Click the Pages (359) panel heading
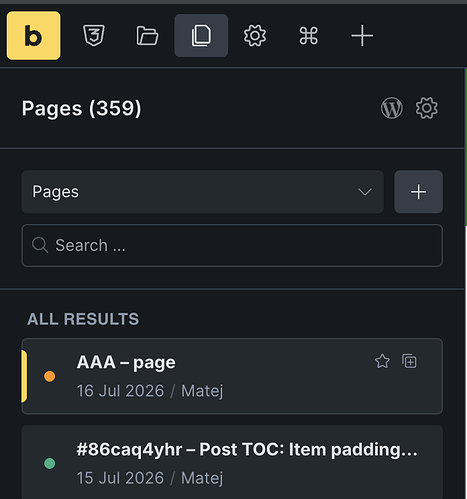The image size is (467, 499). pos(82,108)
